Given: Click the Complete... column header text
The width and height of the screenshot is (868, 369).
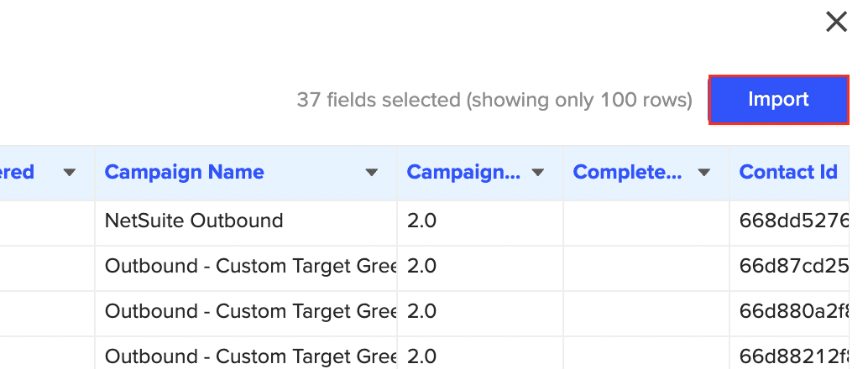Looking at the screenshot, I should pos(628,172).
